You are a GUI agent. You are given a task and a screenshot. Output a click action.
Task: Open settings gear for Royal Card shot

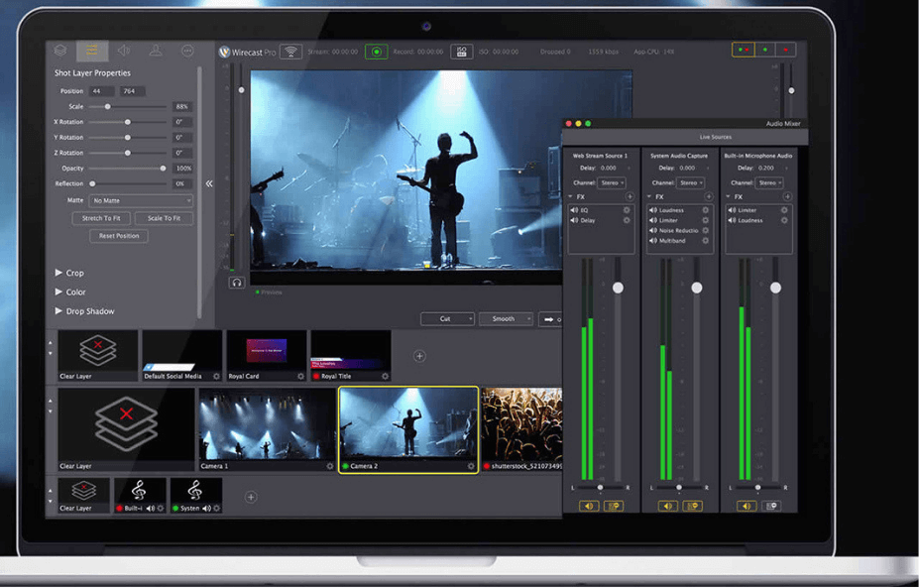click(300, 377)
